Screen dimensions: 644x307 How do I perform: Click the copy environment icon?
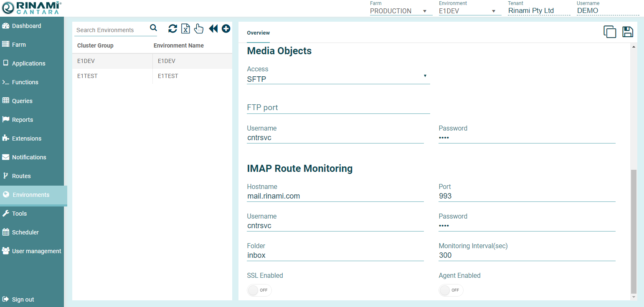click(x=610, y=32)
